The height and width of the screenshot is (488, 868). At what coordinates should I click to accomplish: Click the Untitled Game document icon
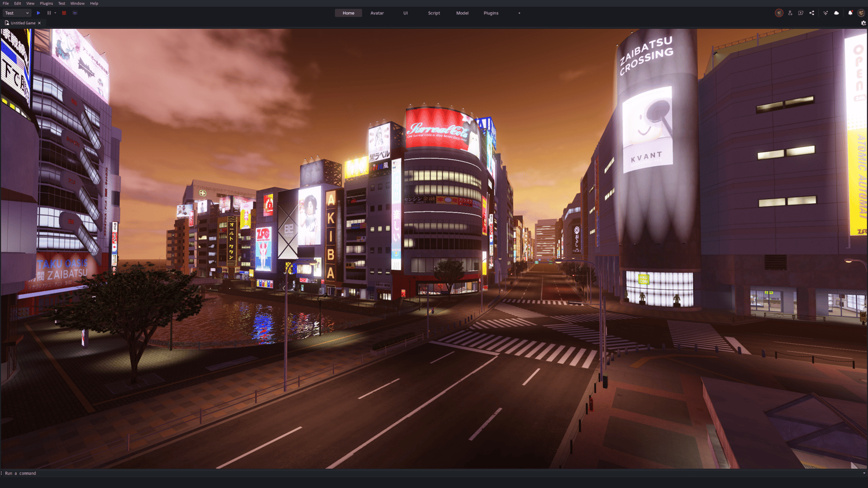(7, 23)
